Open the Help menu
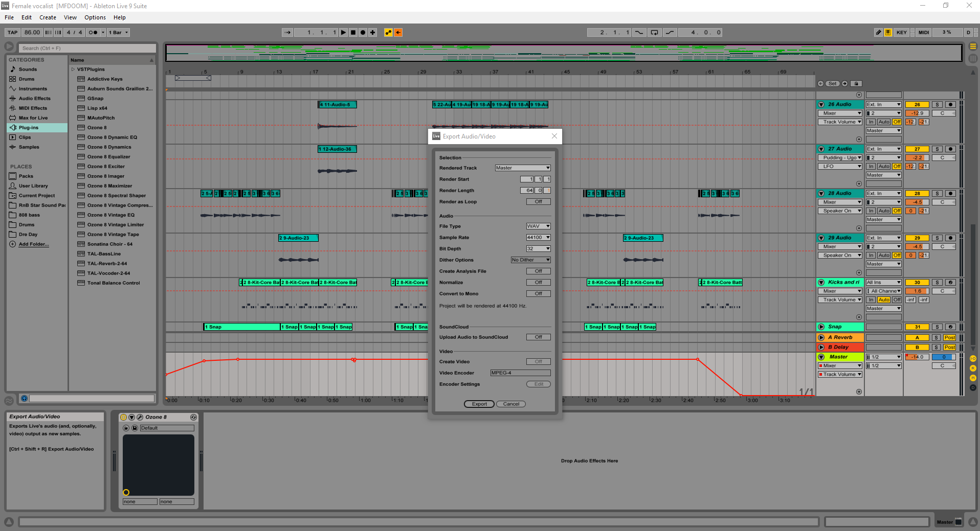 [120, 17]
